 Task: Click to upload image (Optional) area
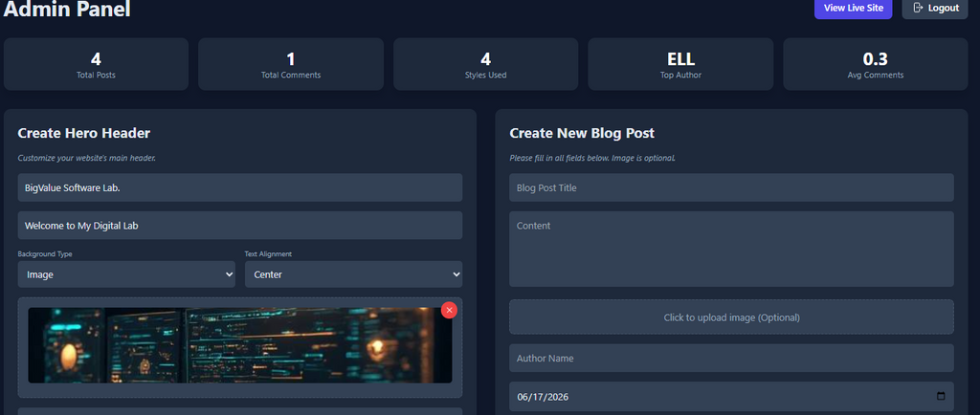731,317
